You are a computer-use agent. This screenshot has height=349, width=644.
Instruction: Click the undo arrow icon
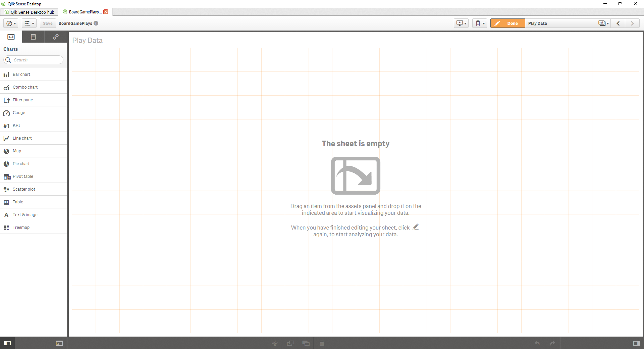coord(537,343)
